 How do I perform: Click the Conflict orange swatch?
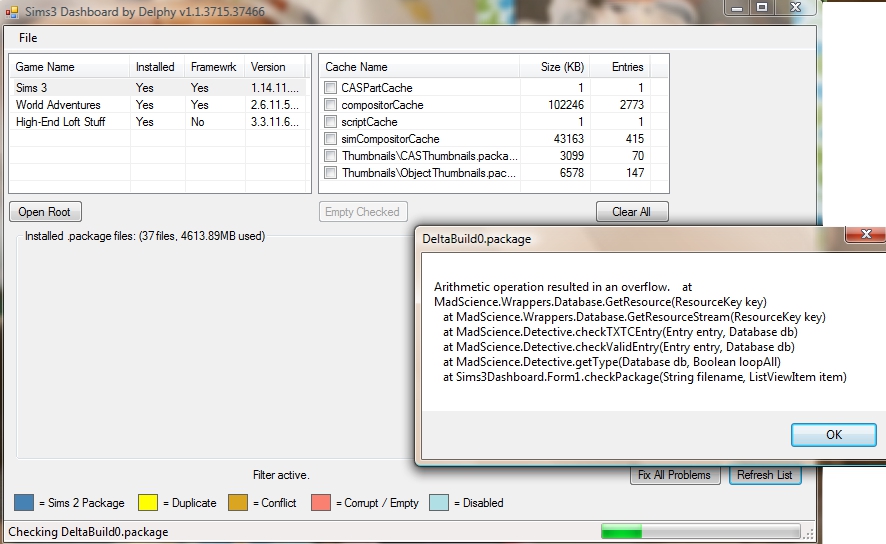pos(238,502)
